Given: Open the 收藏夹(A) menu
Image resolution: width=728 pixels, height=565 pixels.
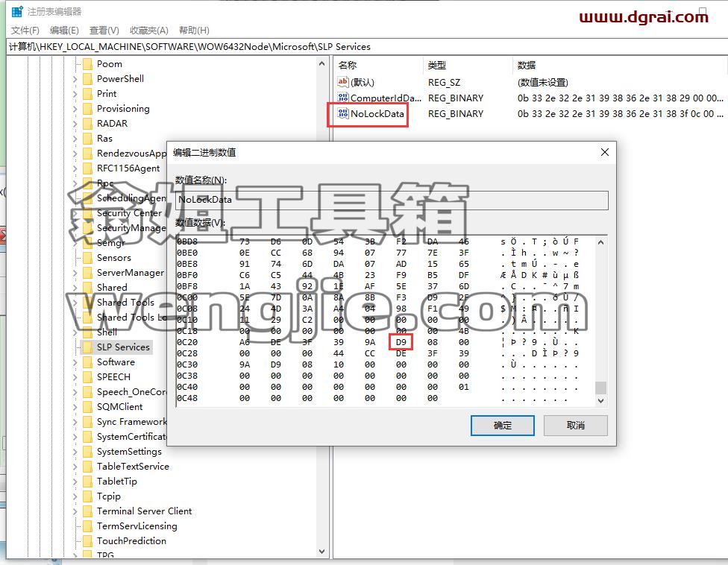Looking at the screenshot, I should pyautogui.click(x=148, y=30).
